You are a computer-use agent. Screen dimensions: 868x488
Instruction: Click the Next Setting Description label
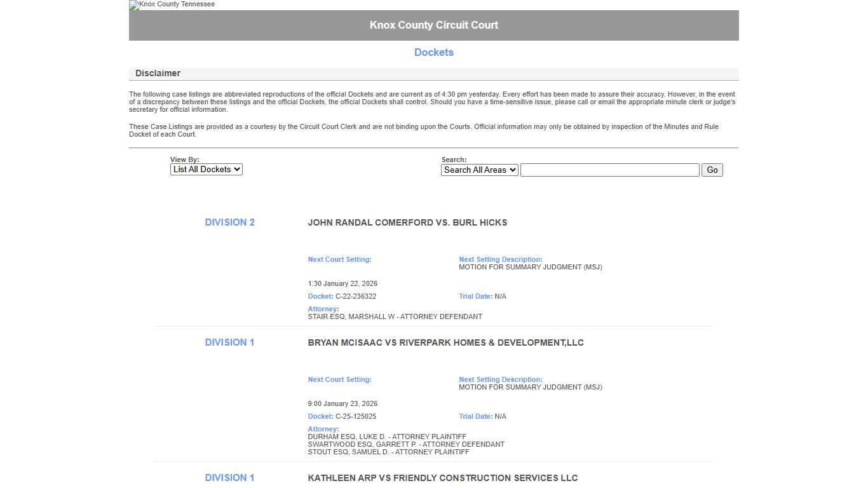pyautogui.click(x=500, y=259)
